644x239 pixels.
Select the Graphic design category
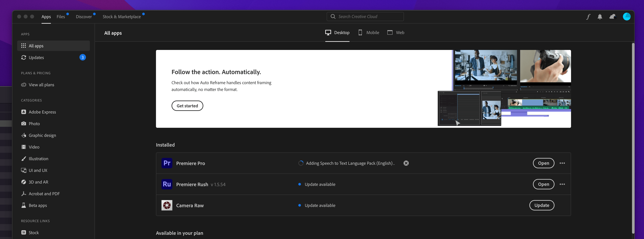click(x=42, y=135)
